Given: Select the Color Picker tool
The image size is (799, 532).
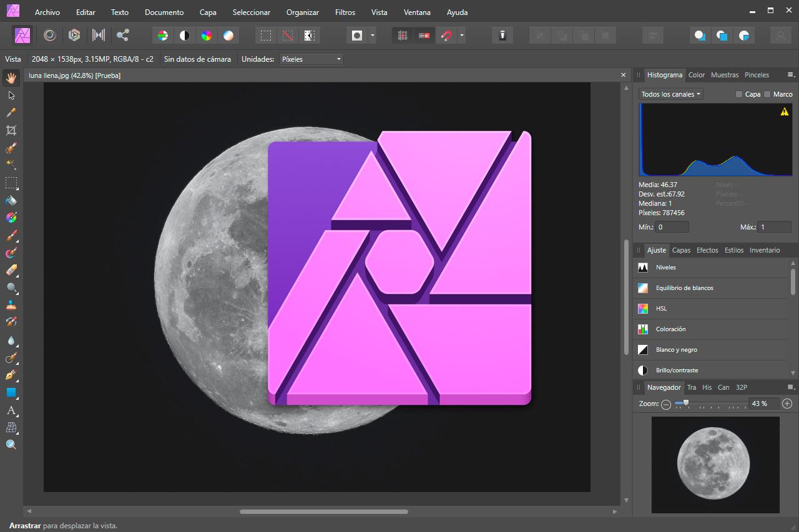Looking at the screenshot, I should pyautogui.click(x=11, y=113).
